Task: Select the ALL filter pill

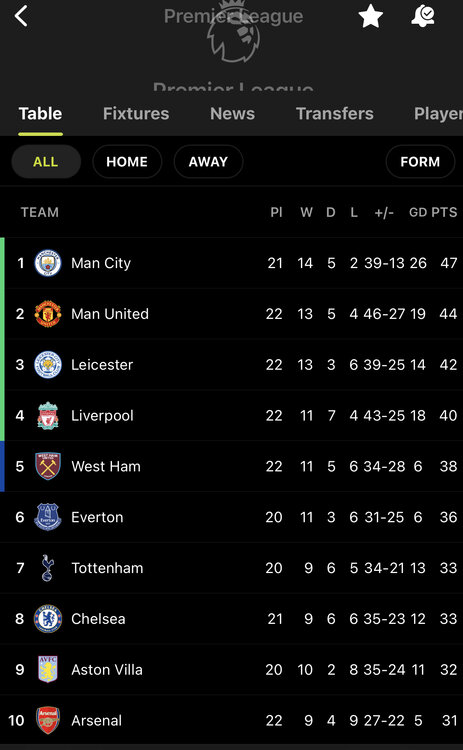Action: (46, 162)
